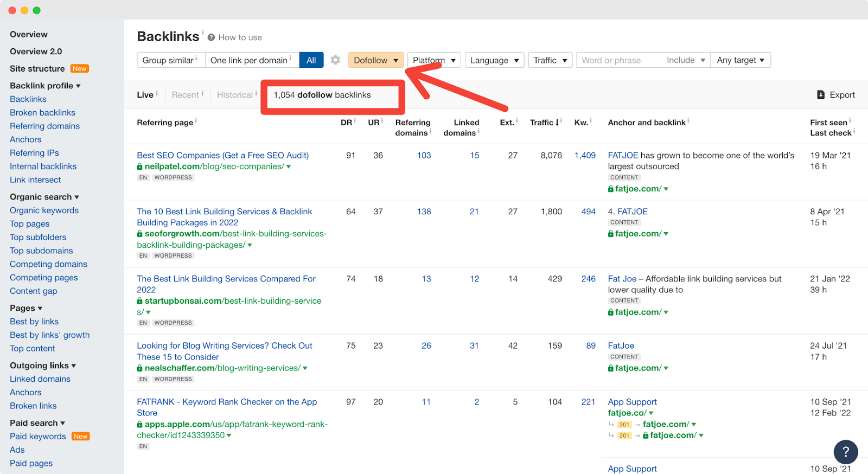
Task: Click linked domains value 21
Action: pyautogui.click(x=474, y=212)
